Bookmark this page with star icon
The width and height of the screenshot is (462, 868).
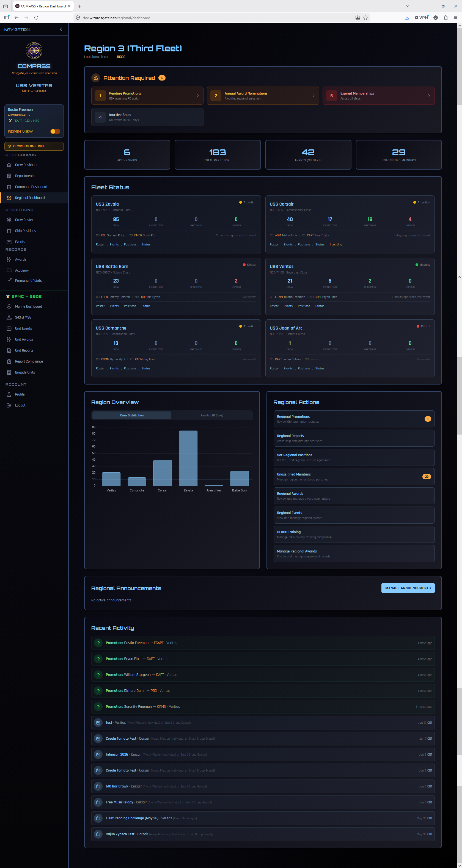click(x=365, y=18)
